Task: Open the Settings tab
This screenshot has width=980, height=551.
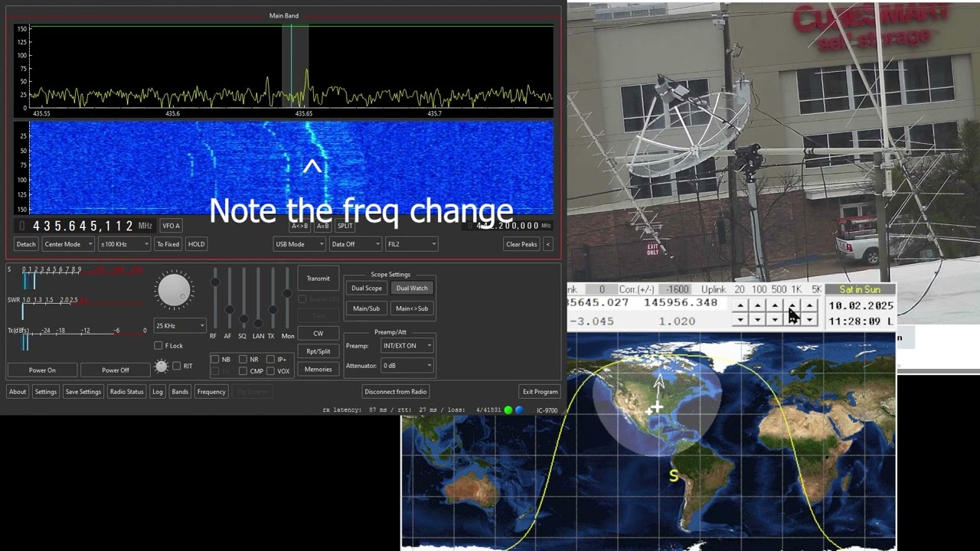Action: coord(45,392)
